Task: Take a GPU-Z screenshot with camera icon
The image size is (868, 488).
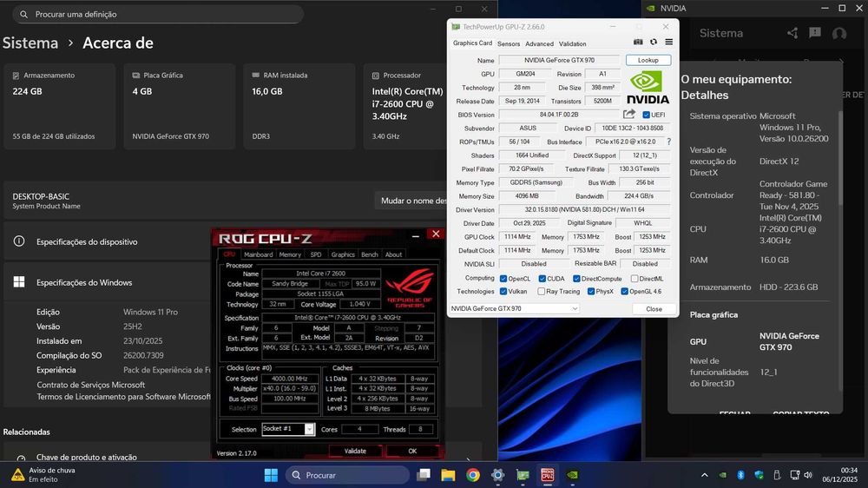Action: [x=638, y=42]
